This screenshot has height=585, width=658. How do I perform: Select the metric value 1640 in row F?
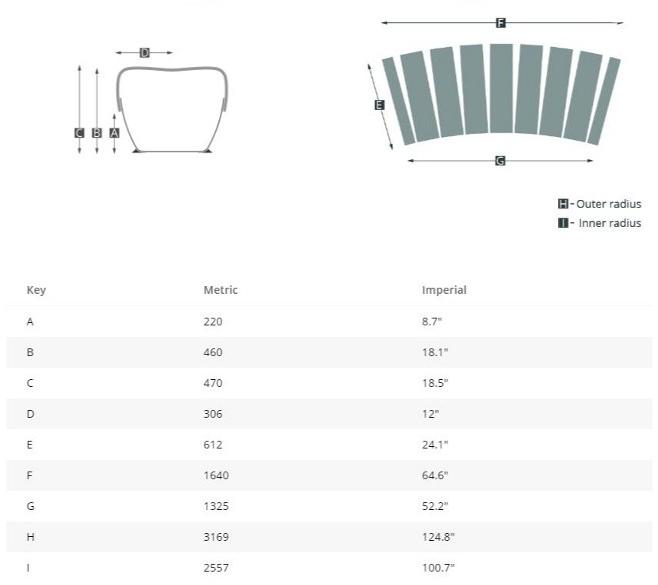click(x=215, y=475)
